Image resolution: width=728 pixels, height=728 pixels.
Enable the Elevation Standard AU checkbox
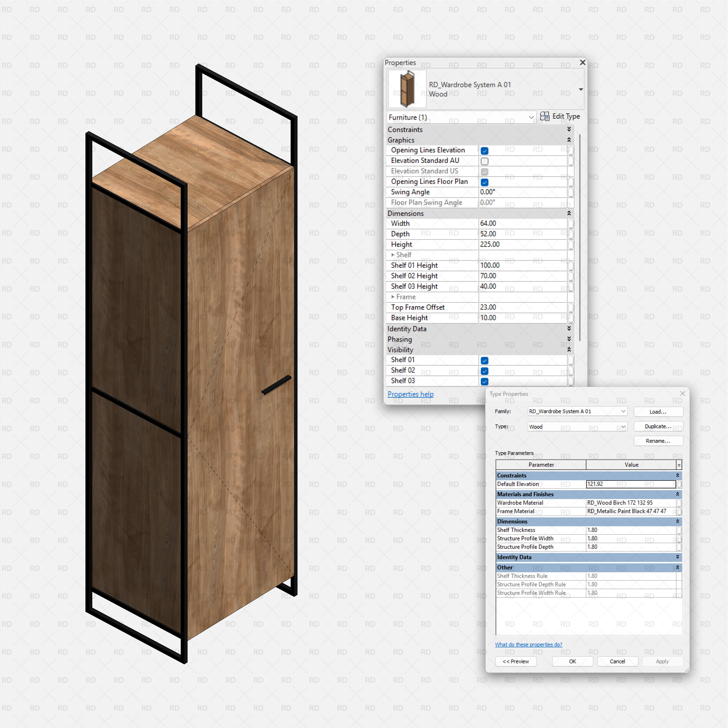(x=484, y=161)
